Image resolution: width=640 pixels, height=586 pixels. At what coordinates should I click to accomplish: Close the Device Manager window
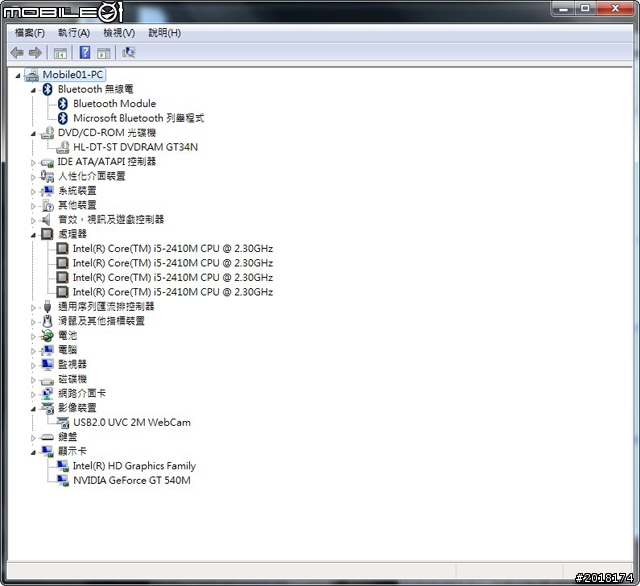[x=616, y=8]
